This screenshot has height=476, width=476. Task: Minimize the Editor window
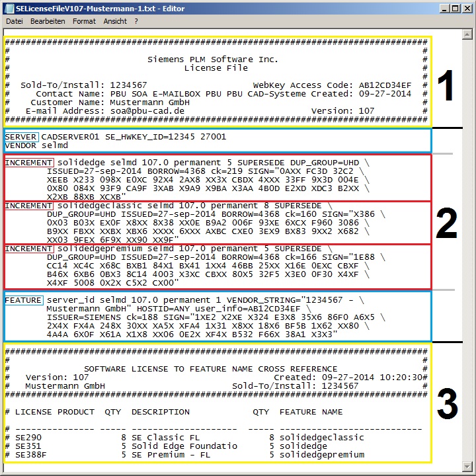click(x=444, y=9)
